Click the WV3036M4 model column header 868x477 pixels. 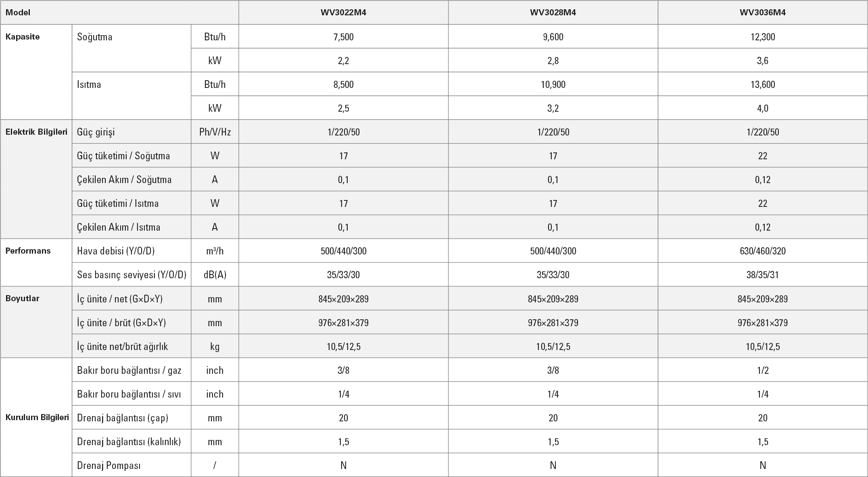click(762, 12)
